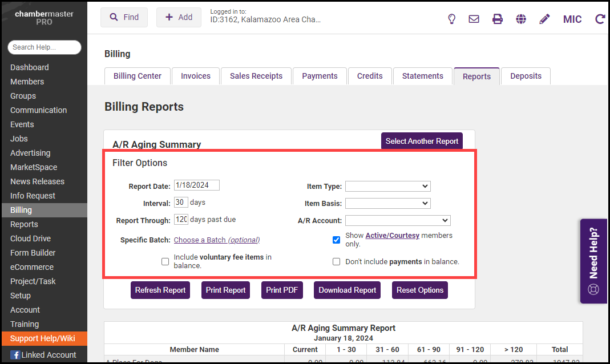The width and height of the screenshot is (610, 364).
Task: Click the Facebook Linked Account icon
Action: point(15,355)
